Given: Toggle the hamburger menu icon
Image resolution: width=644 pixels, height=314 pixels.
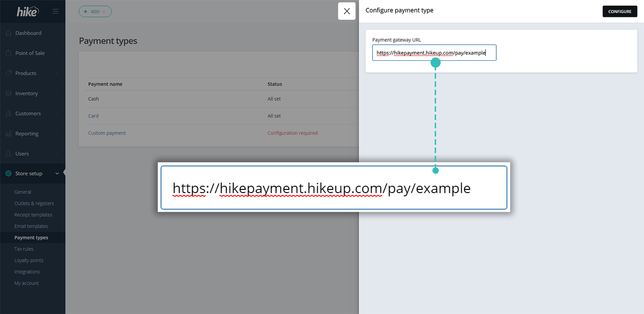Looking at the screenshot, I should [x=56, y=11].
